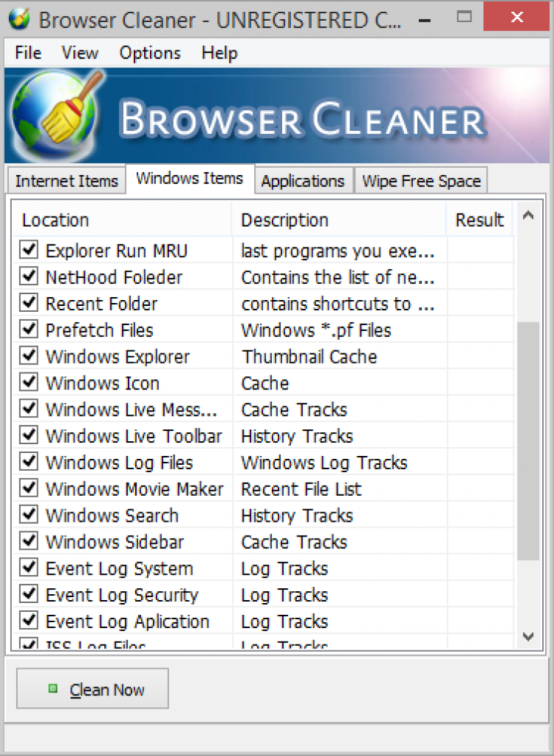Open the Options menu
This screenshot has width=554, height=756.
pos(150,52)
